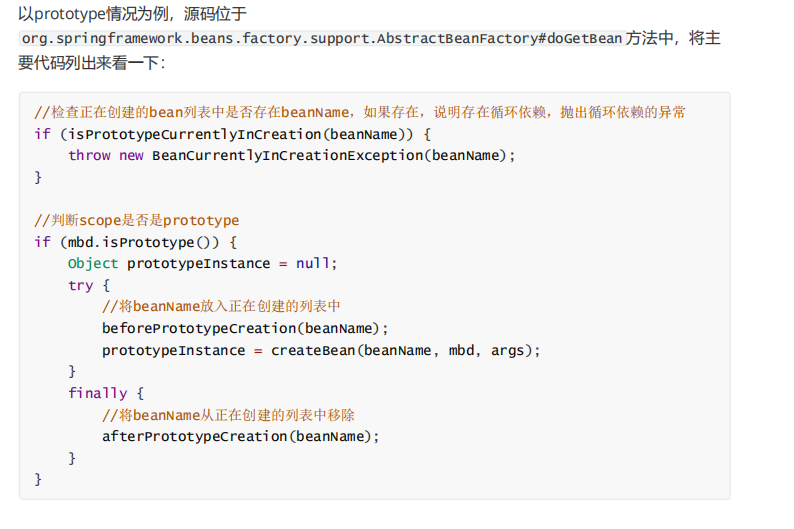Click the throw new BeanCurrentlyInCreationException line
Viewport: 794px width, 529px height.
coord(292,156)
